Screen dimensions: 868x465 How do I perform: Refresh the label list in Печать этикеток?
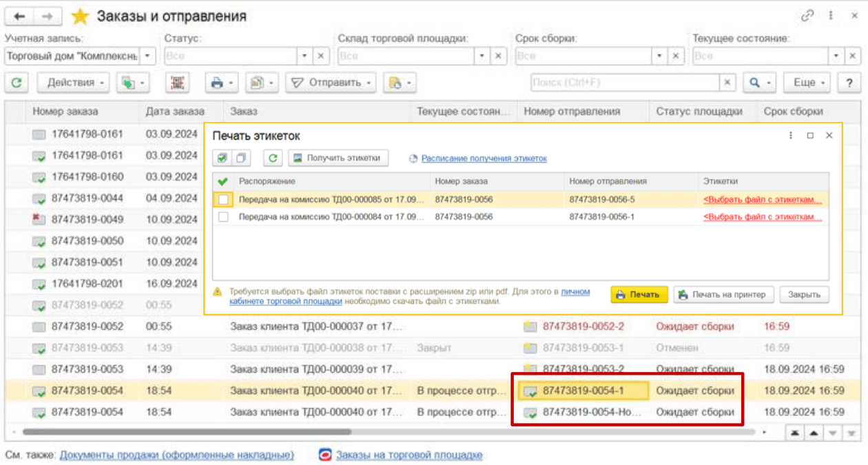click(x=273, y=158)
